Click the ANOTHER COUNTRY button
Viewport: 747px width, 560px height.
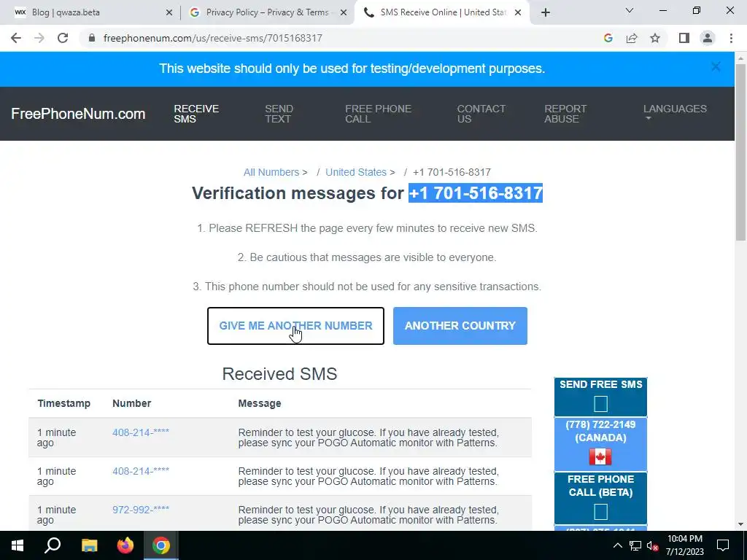460,326
